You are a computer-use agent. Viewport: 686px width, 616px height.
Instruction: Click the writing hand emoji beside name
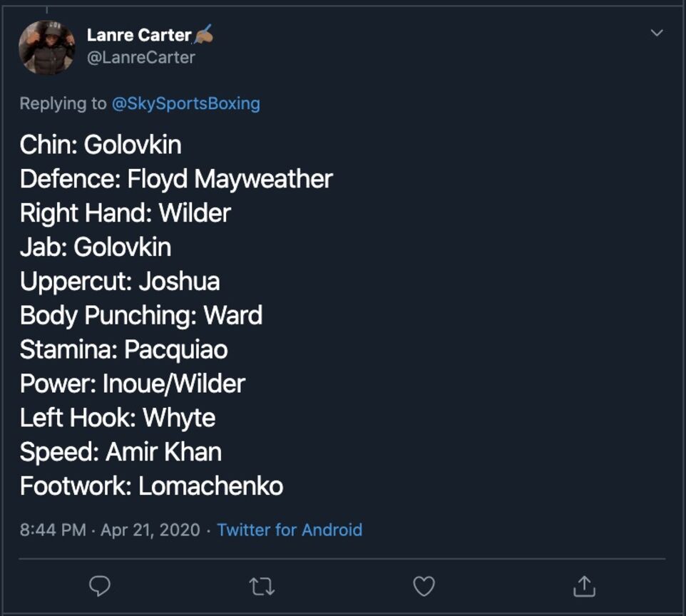click(x=203, y=34)
